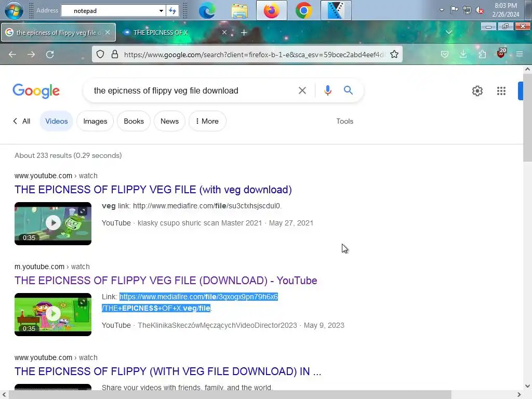Open Google quick settings gear
532x399 pixels.
pos(477,91)
